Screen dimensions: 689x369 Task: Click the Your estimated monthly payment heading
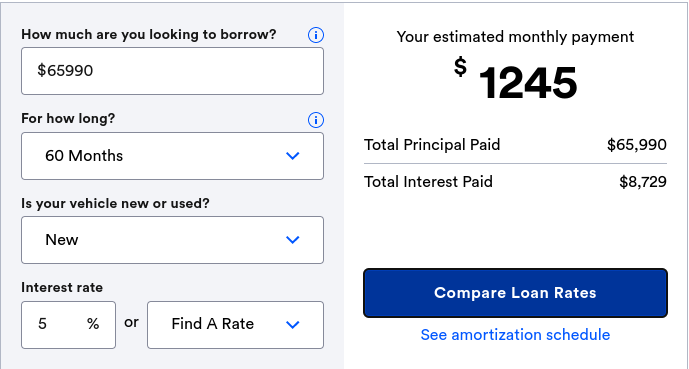pyautogui.click(x=515, y=37)
